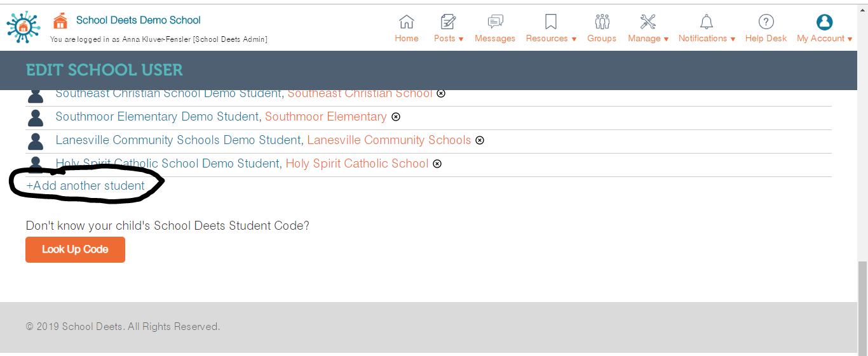Click the Messages chat bubbles icon
The height and width of the screenshot is (356, 868).
pos(495,22)
